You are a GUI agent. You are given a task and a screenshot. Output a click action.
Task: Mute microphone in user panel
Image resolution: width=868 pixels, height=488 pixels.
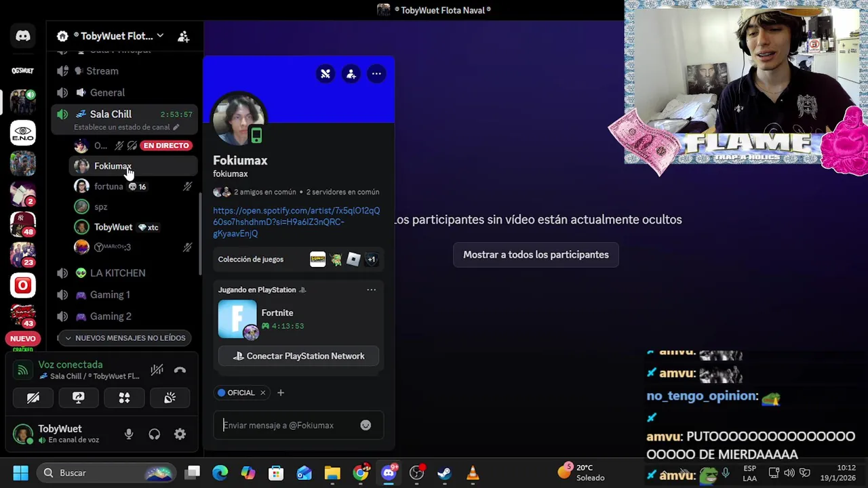[x=129, y=434]
